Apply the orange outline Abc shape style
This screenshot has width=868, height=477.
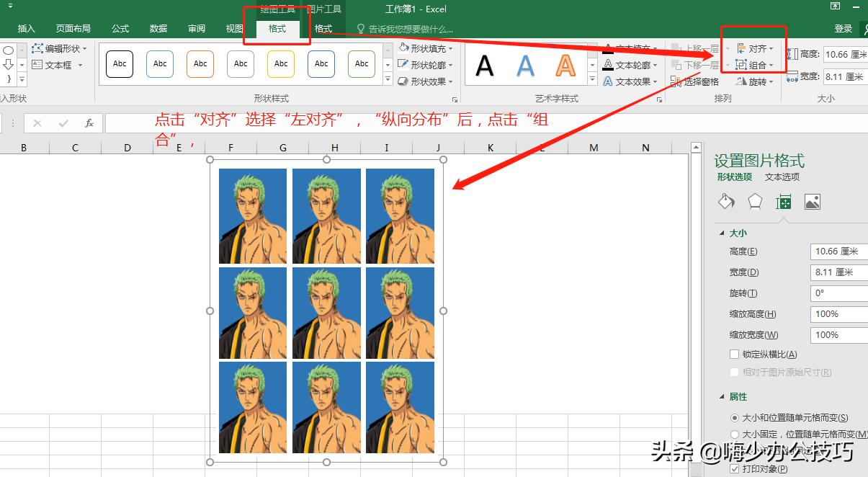pyautogui.click(x=200, y=64)
